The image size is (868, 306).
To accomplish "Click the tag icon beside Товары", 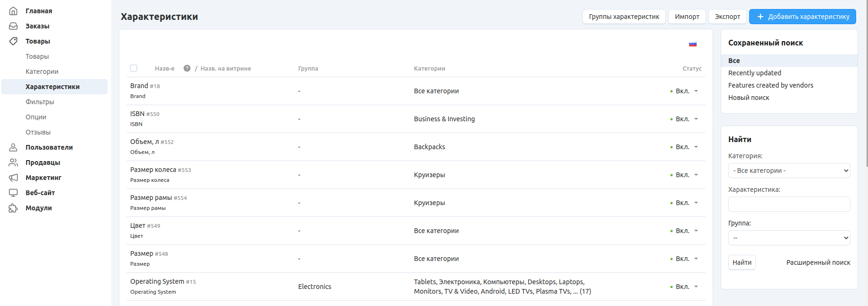I will pyautogui.click(x=13, y=41).
